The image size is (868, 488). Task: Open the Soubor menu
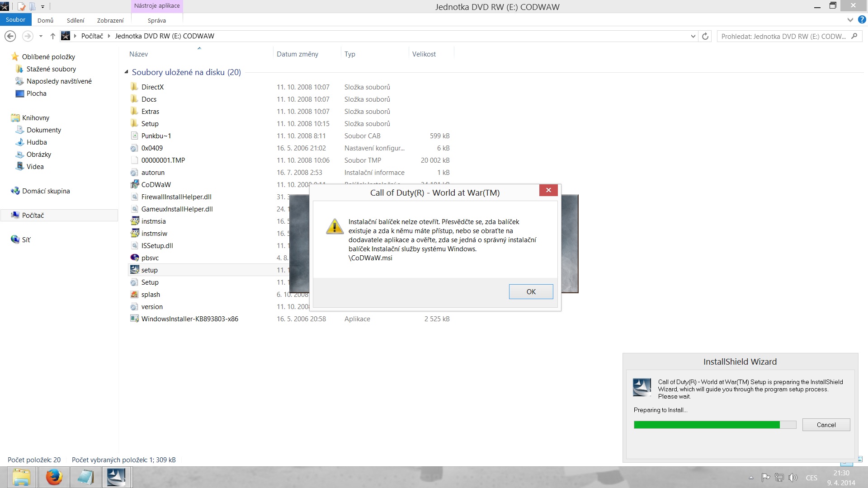15,20
